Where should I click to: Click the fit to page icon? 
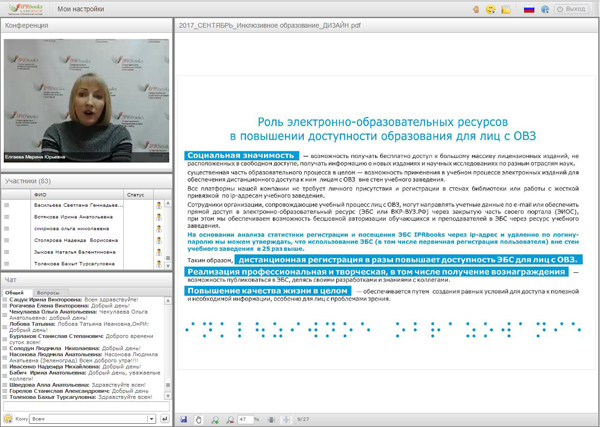[286, 419]
